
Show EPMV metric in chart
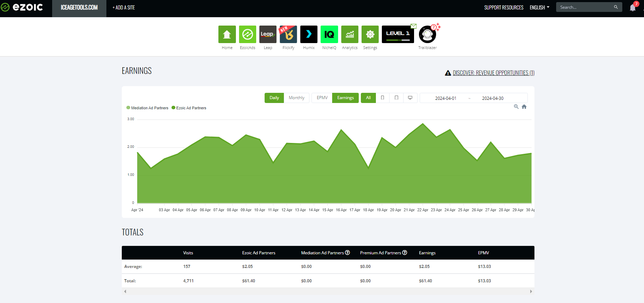tap(322, 98)
